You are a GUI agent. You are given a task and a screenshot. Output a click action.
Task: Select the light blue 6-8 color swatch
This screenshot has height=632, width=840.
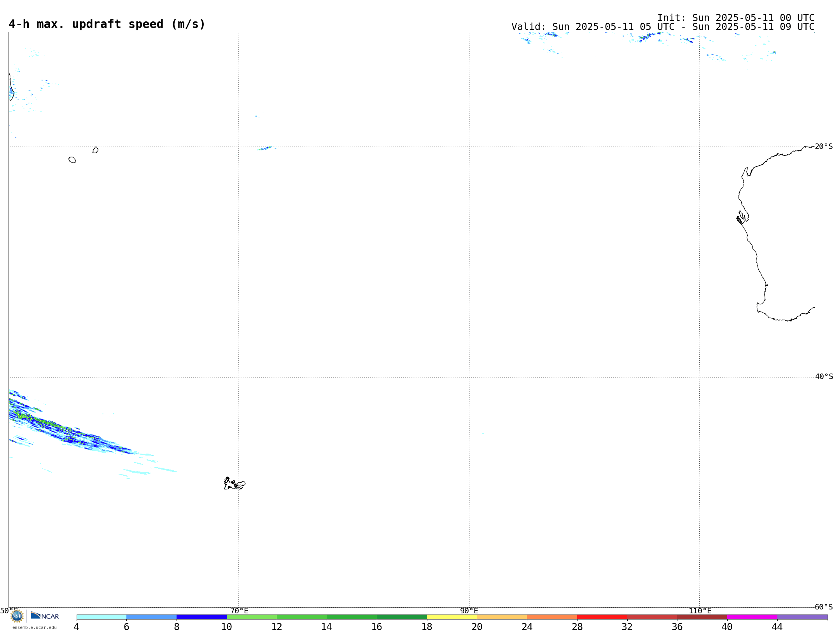(x=152, y=617)
